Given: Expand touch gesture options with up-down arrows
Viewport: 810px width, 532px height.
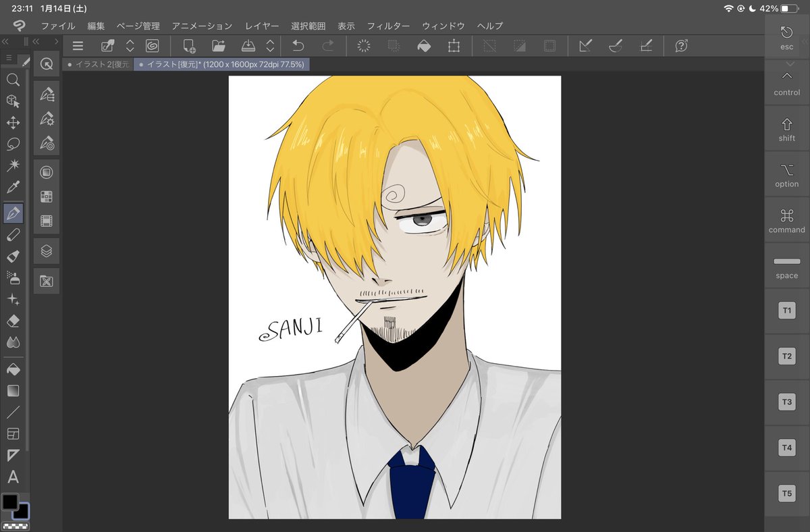Looking at the screenshot, I should point(130,46).
